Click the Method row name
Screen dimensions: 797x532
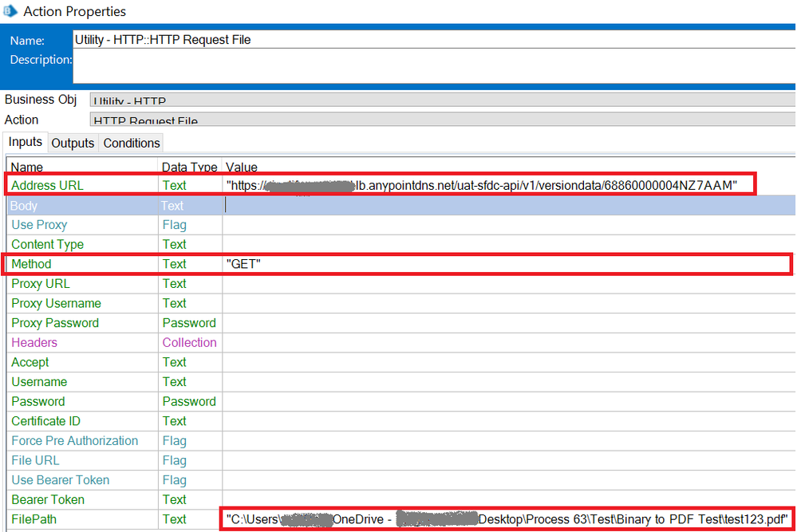coord(31,264)
